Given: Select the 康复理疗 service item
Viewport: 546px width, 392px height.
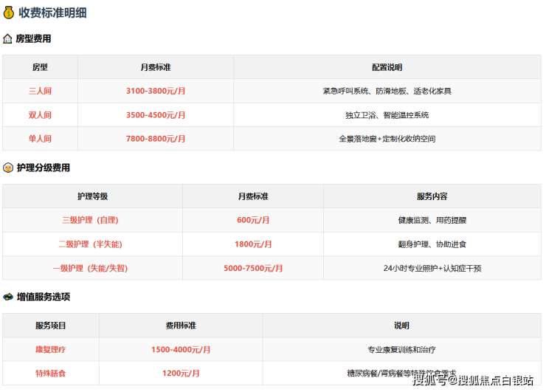Looking at the screenshot, I should pyautogui.click(x=51, y=349).
